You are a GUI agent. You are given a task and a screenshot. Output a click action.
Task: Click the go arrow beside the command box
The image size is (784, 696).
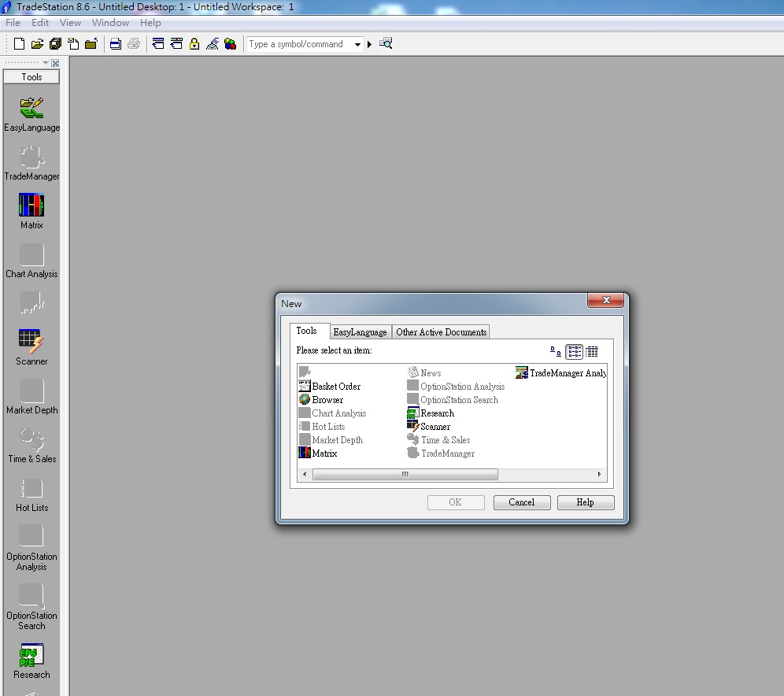click(x=369, y=45)
